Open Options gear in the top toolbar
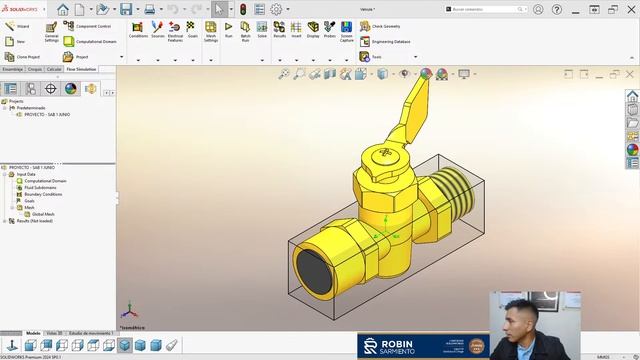640x360 pixels. tap(276, 9)
